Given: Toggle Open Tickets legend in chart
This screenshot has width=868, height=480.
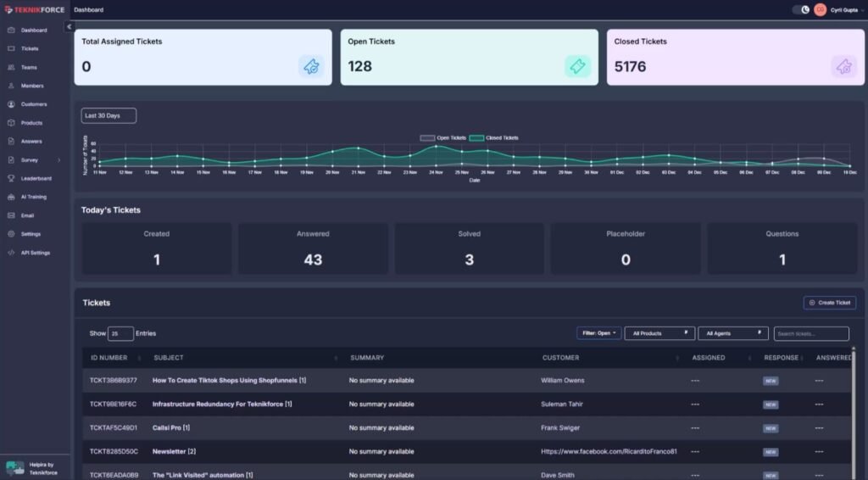Looking at the screenshot, I should click(442, 138).
